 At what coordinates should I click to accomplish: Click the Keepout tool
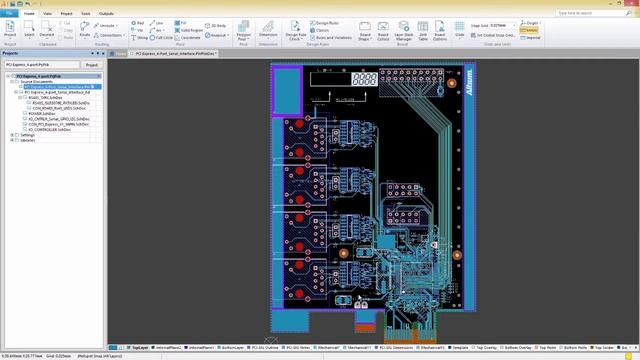point(216,35)
